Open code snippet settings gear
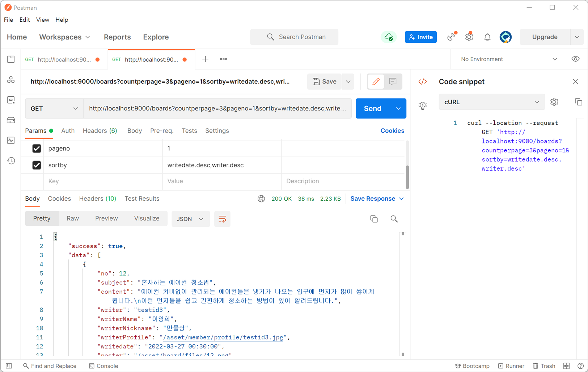The image size is (588, 372). point(554,102)
